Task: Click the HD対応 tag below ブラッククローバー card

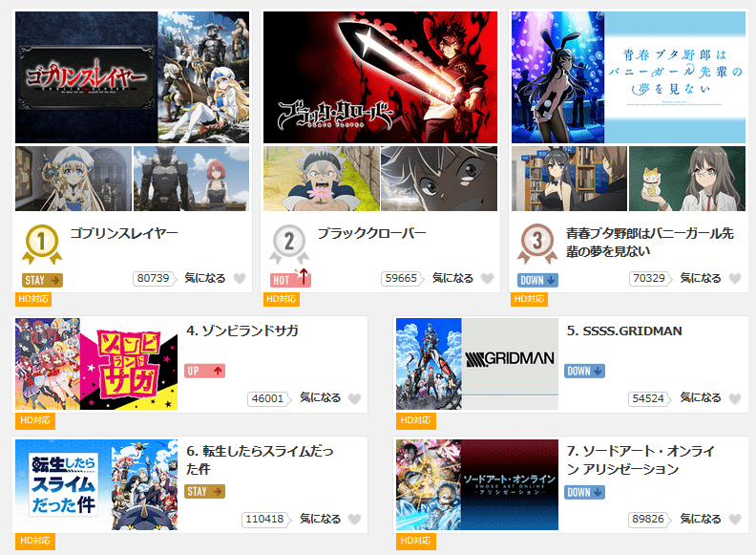Action: coord(282,299)
